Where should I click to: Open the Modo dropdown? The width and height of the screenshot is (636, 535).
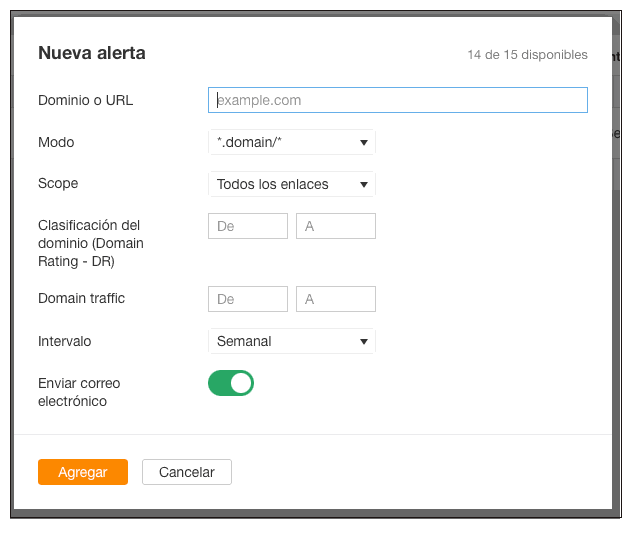291,143
